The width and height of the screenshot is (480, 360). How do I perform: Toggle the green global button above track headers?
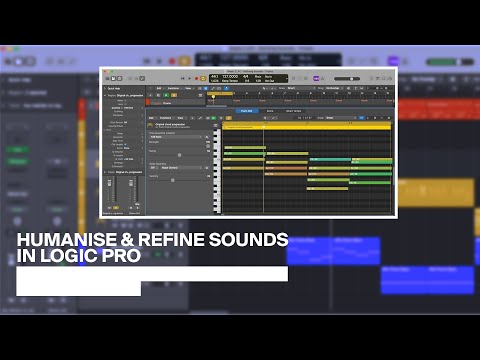[x=166, y=95]
